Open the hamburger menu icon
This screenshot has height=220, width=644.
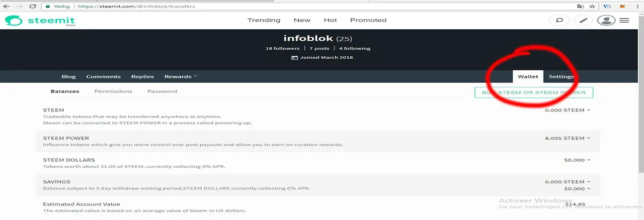tap(624, 21)
